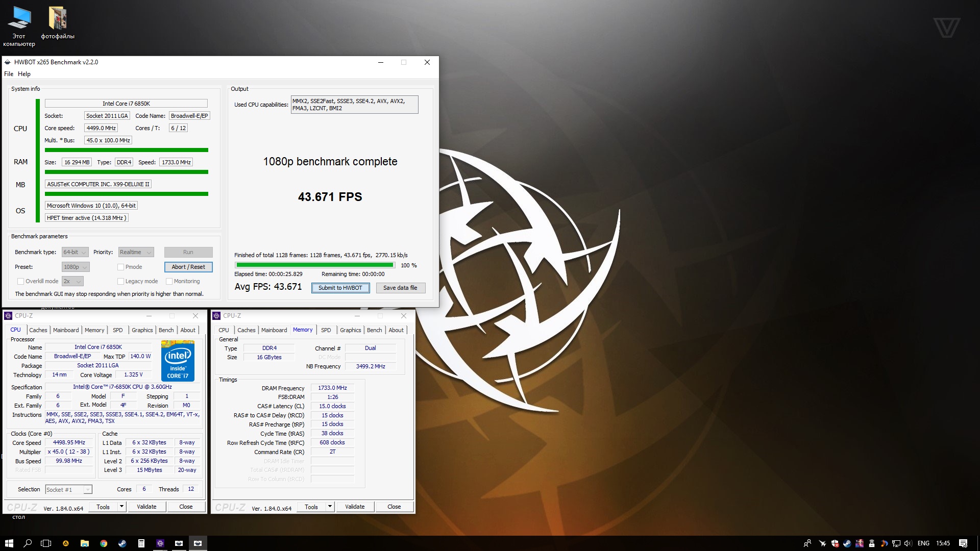Open About tab in right CPU-Z
This screenshot has width=980, height=551.
point(396,330)
